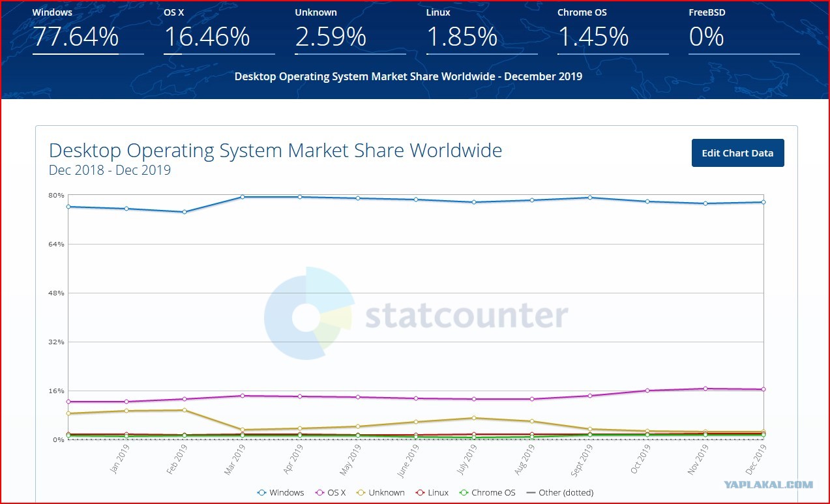Click Windows data point at Mar 2019
This screenshot has height=504, width=830.
click(243, 197)
